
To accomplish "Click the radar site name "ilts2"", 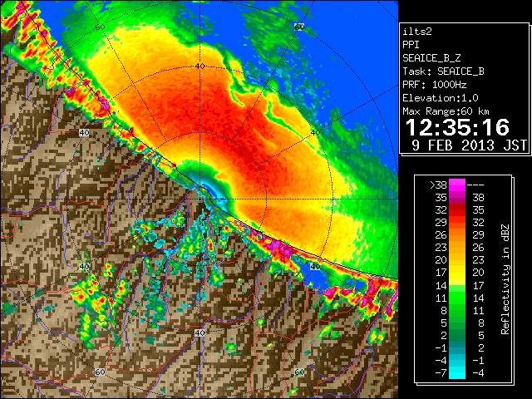I will (417, 32).
